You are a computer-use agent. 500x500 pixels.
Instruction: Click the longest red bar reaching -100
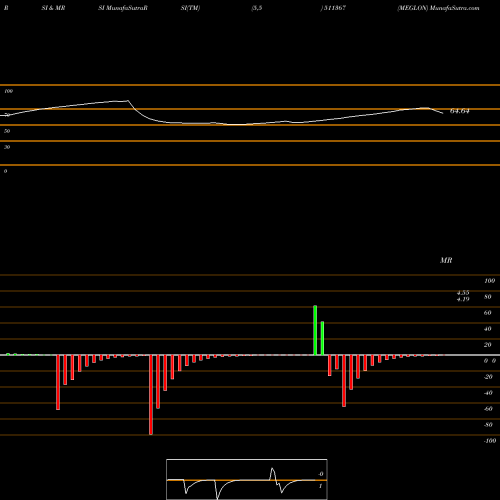click(151, 395)
